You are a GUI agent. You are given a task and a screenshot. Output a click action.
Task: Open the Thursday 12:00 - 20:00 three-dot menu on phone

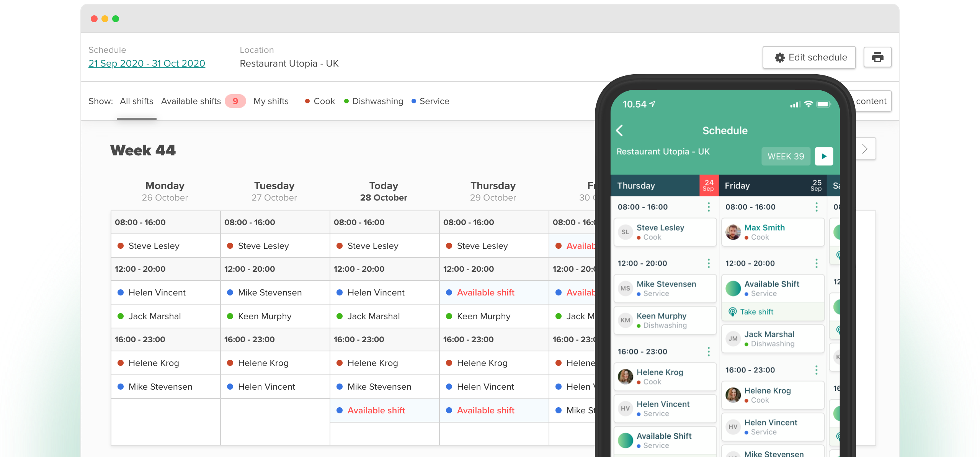[709, 263]
